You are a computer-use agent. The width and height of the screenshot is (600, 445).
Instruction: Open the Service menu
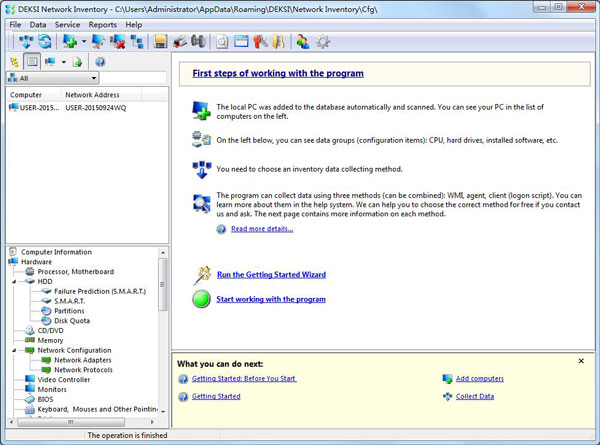coord(67,24)
